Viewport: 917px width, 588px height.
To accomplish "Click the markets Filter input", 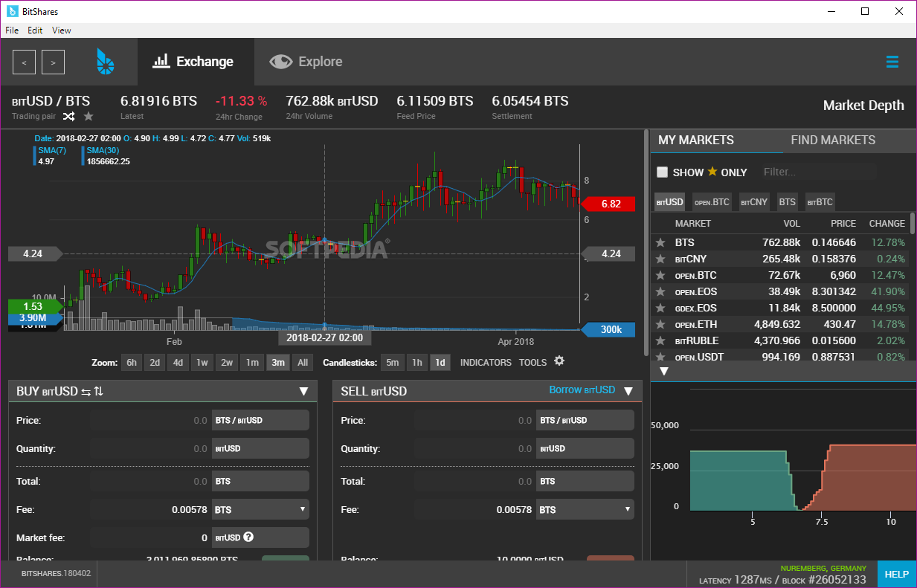I will [x=818, y=172].
